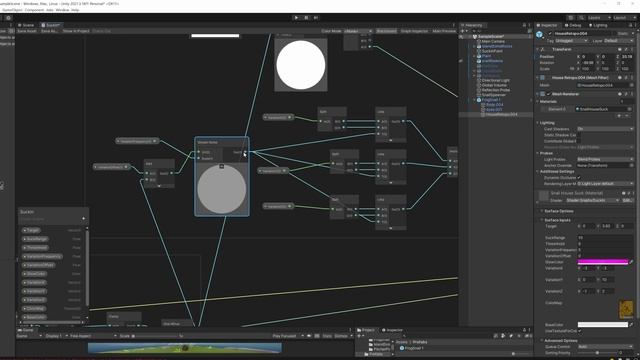Switch to the Lighting tab
This screenshot has width=640, height=360.
[598, 25]
